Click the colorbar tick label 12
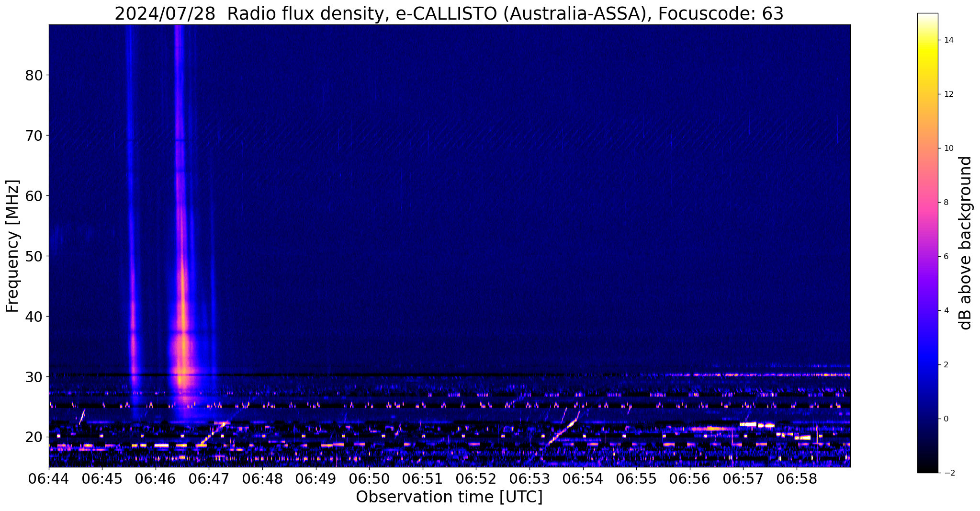This screenshot has height=511, width=980. coord(948,94)
